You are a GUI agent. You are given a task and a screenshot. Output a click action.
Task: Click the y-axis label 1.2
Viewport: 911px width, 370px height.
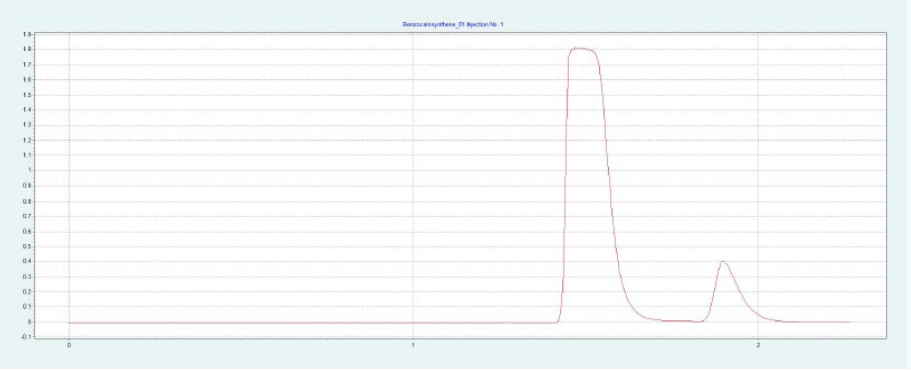click(x=26, y=140)
